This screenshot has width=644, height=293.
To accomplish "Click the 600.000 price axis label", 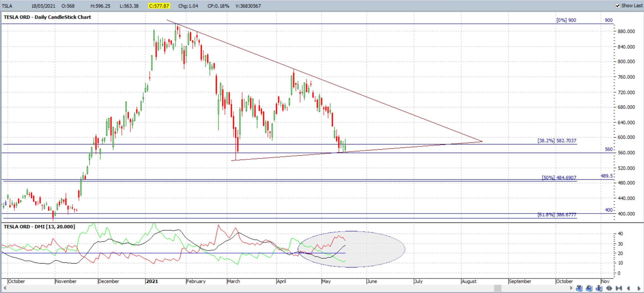I will (626, 137).
